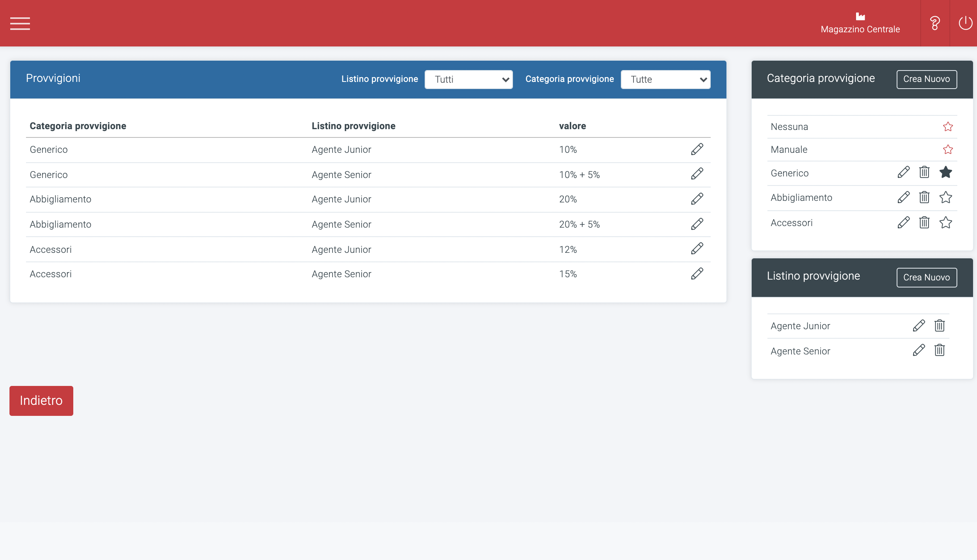Edit Abbigliamento Agente Junior 20% row
Viewport: 977px width, 560px height.
click(697, 199)
